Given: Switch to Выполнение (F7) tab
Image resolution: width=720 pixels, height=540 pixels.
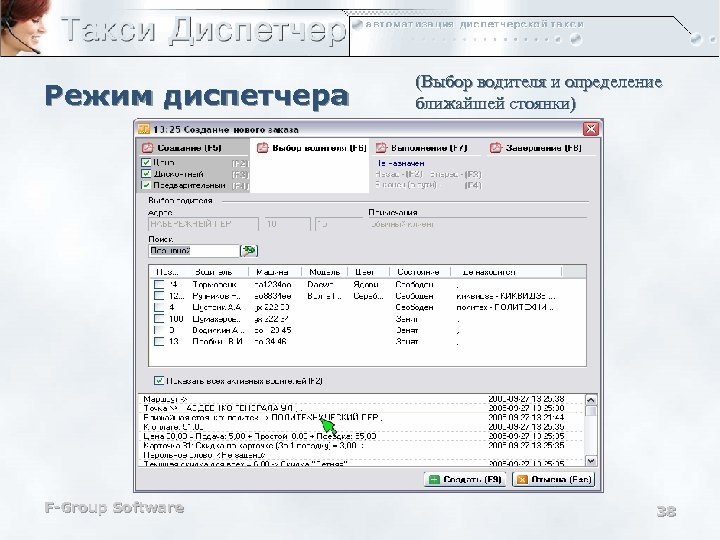Looking at the screenshot, I should coord(422,148).
